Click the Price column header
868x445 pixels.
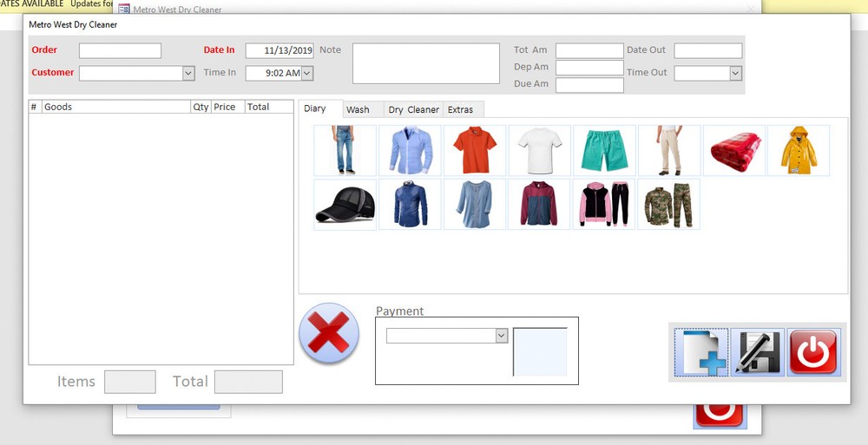228,107
